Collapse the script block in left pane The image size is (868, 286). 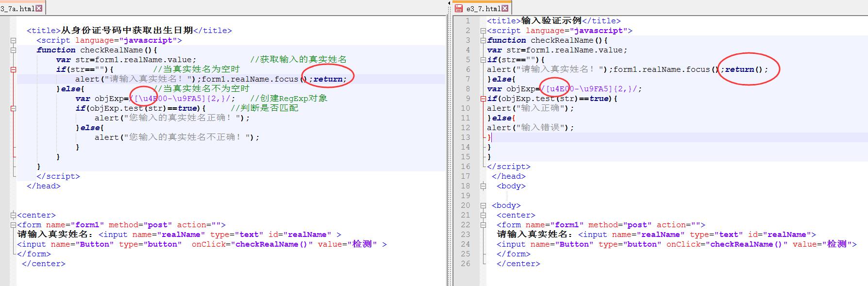point(14,40)
